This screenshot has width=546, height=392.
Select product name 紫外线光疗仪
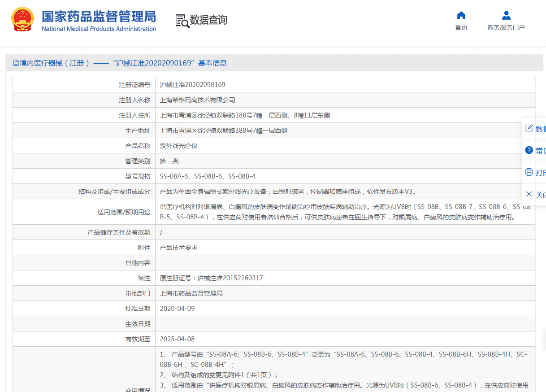tap(179, 146)
